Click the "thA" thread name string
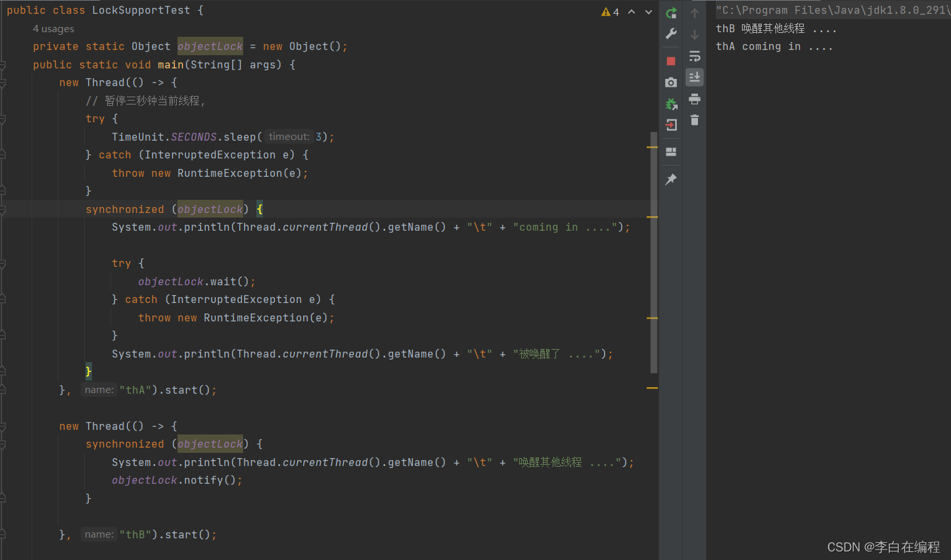The width and height of the screenshot is (951, 560). coord(135,390)
